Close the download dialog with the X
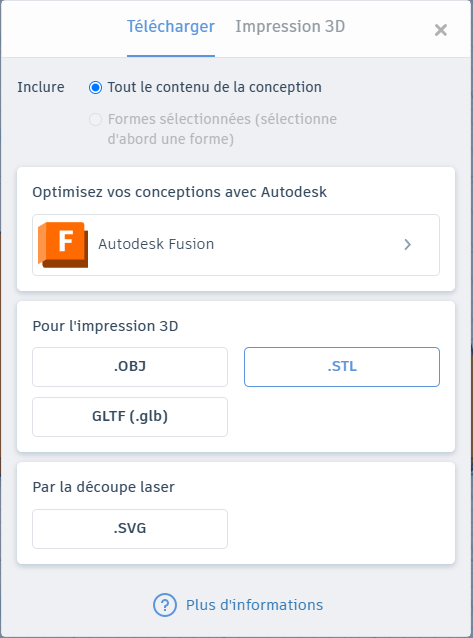 click(x=441, y=30)
